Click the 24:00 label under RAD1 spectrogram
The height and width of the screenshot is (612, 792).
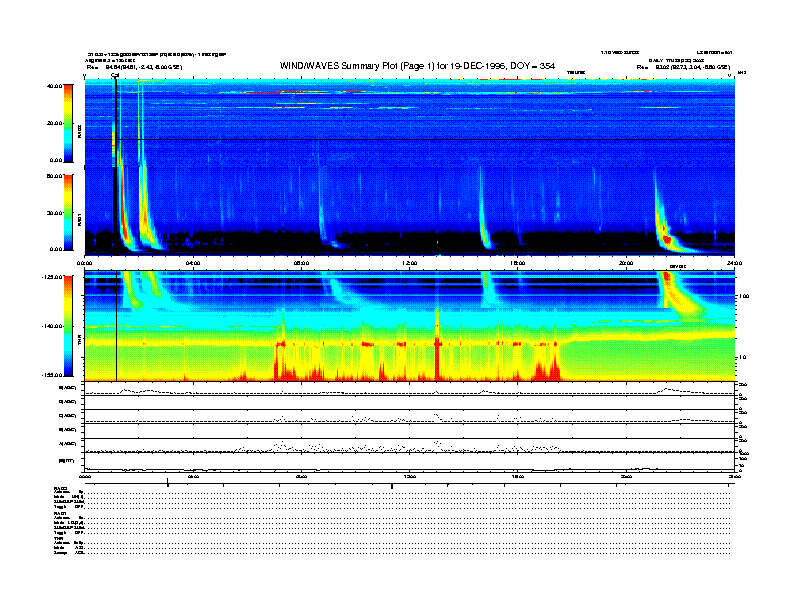click(x=734, y=263)
